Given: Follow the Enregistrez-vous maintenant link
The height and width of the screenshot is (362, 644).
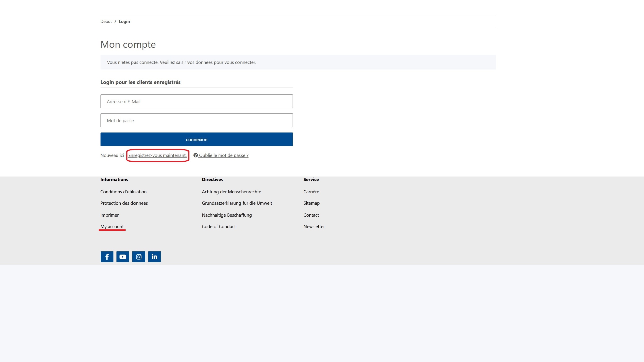Looking at the screenshot, I should 157,155.
